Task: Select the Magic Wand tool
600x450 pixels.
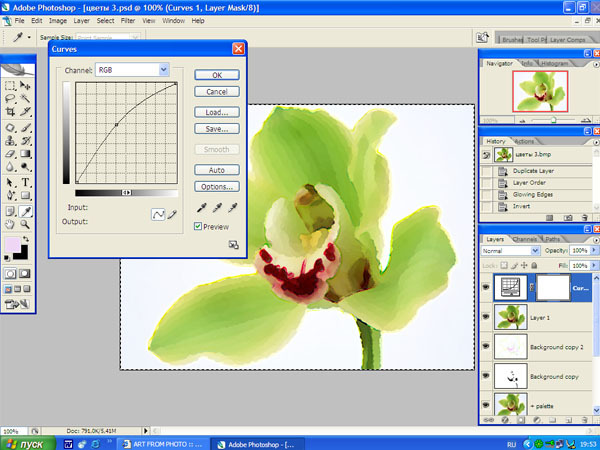Action: (25, 98)
